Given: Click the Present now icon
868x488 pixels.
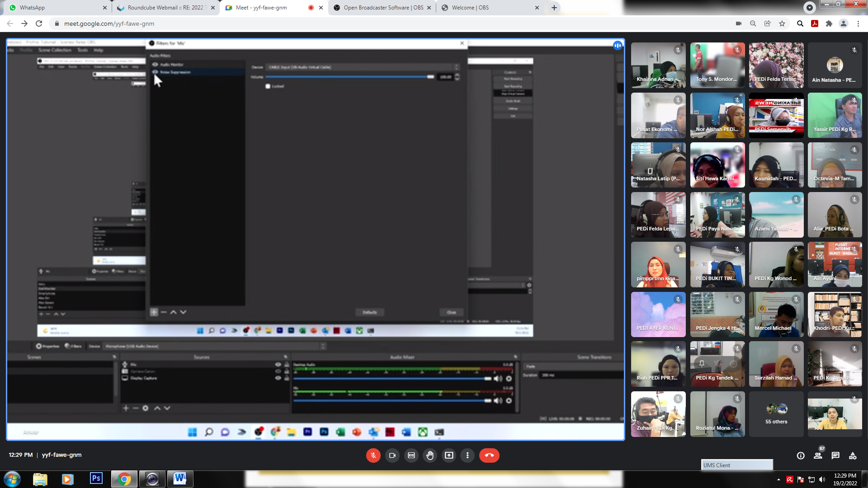Looking at the screenshot, I should click(449, 455).
